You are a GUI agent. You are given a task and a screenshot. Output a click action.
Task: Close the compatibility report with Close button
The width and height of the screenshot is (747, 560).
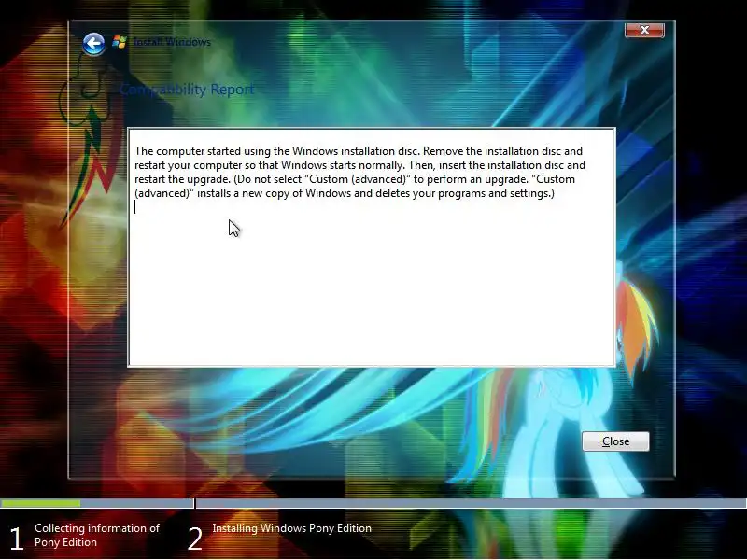tap(615, 441)
